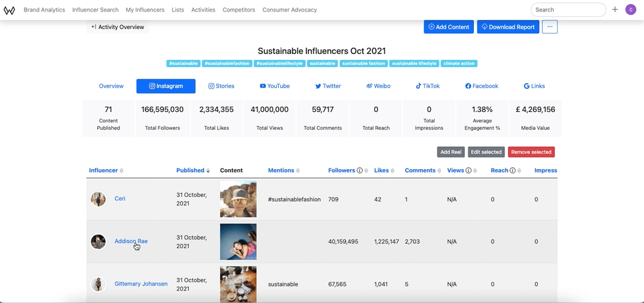Viewport: 644px width, 303px height.
Task: Switch to the TikTok tab
Action: 428,86
